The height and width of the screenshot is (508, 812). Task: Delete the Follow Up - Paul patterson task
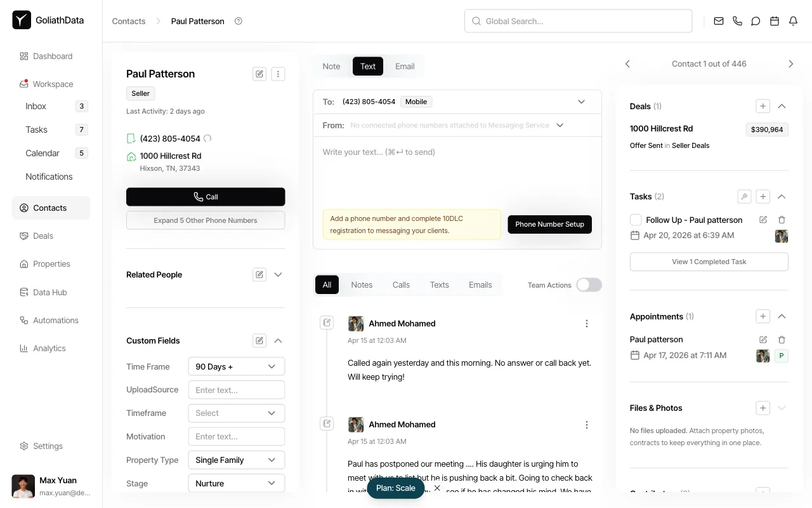pos(782,220)
